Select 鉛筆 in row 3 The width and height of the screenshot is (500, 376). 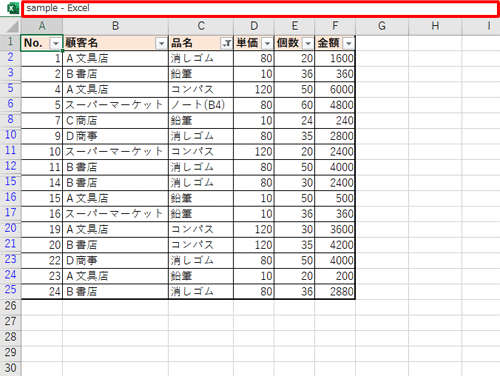click(201, 74)
